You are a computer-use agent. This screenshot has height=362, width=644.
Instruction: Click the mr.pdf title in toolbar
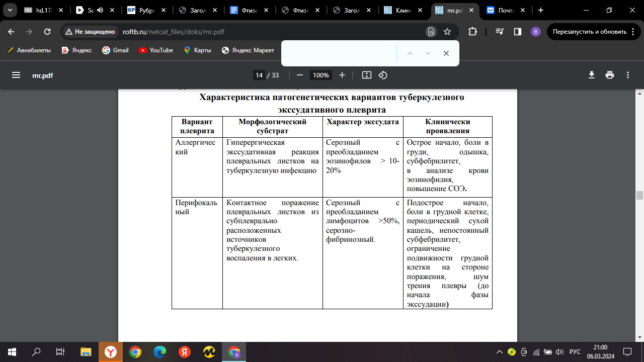point(42,75)
